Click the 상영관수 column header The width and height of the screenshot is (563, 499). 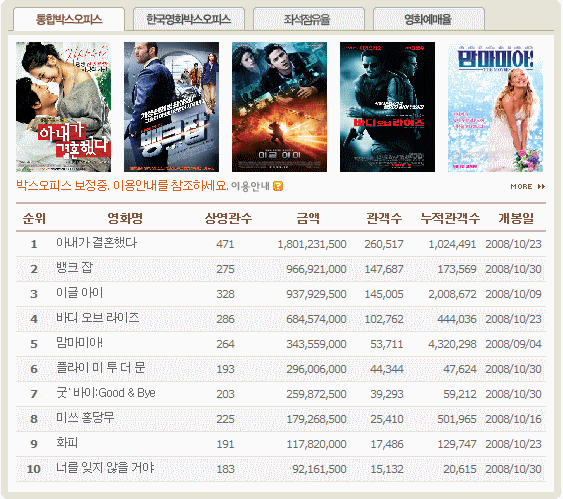228,218
